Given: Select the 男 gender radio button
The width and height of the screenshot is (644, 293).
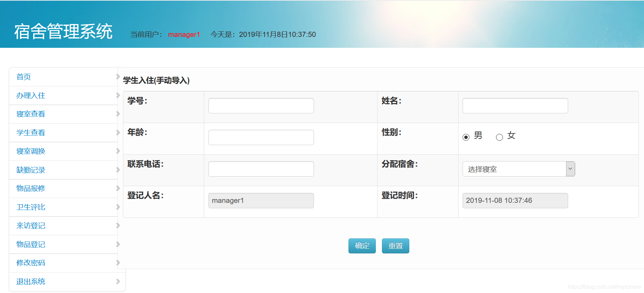Looking at the screenshot, I should tap(466, 137).
